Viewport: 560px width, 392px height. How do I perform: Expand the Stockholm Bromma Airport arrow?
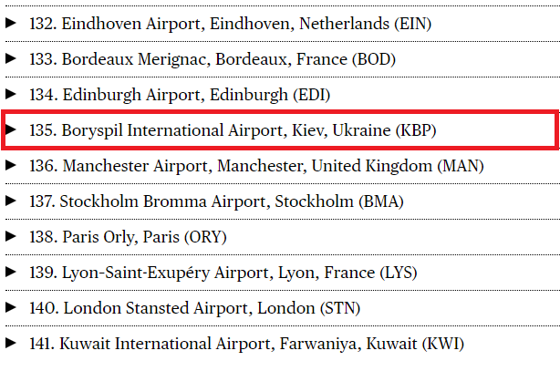tap(10, 201)
